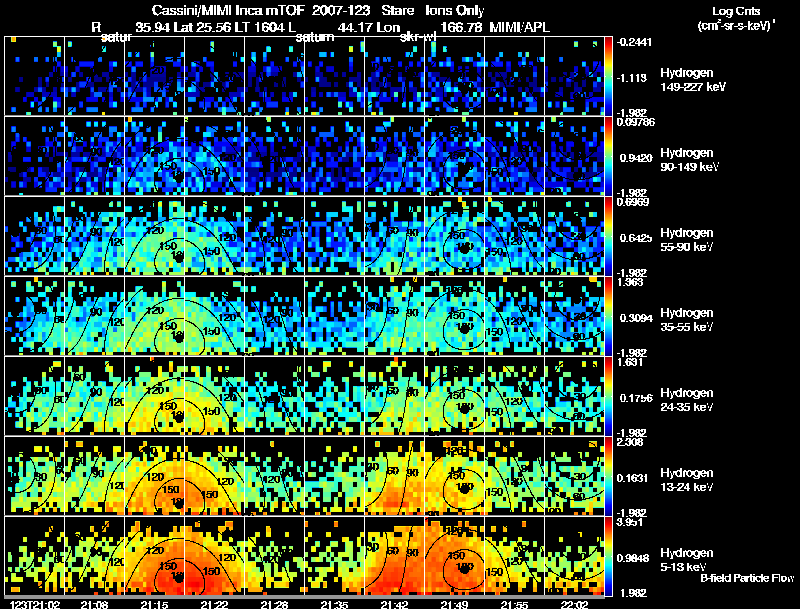Click the "-1.113" color scale midpoint value
This screenshot has width=800, height=609.
[632, 78]
